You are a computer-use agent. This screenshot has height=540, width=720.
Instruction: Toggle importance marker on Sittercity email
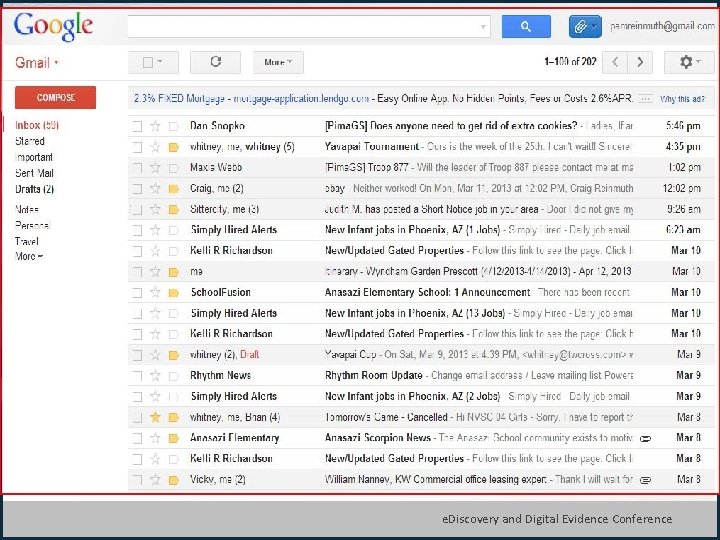click(173, 209)
